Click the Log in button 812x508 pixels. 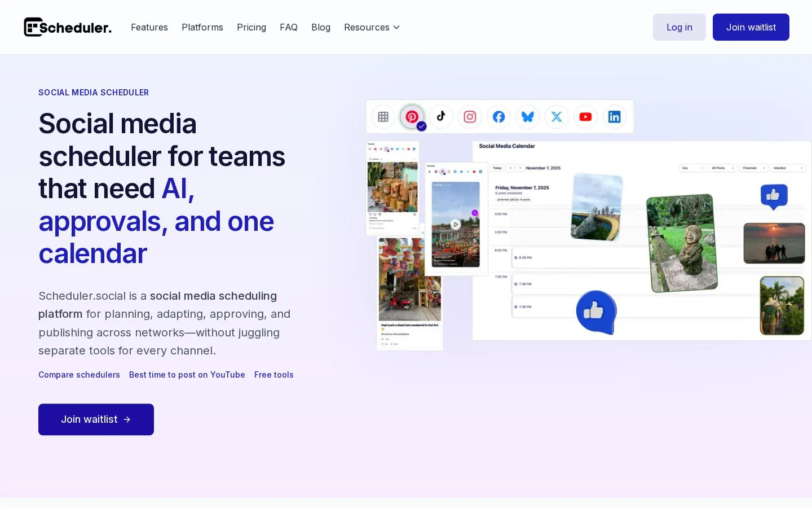click(x=679, y=27)
